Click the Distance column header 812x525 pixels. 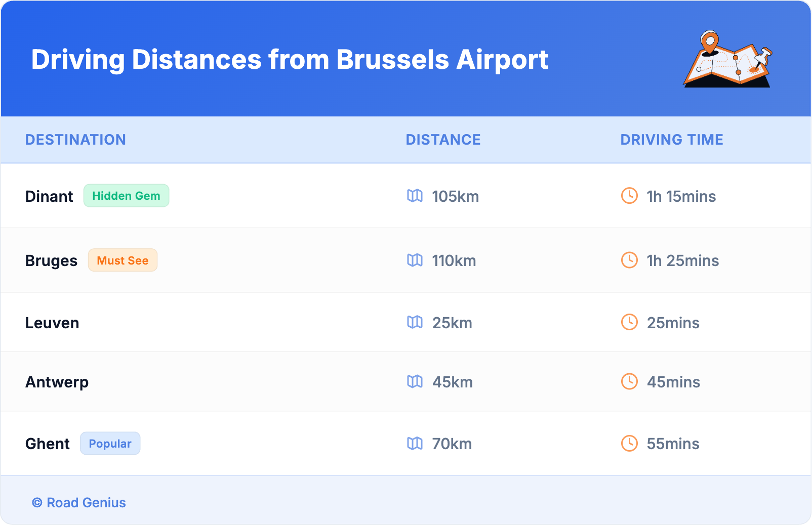443,140
